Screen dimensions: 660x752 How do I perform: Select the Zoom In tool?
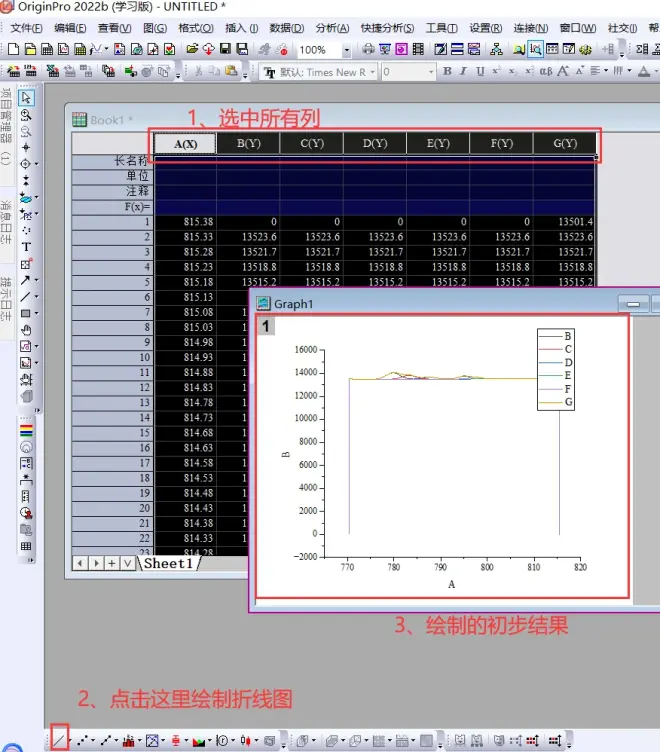point(26,114)
